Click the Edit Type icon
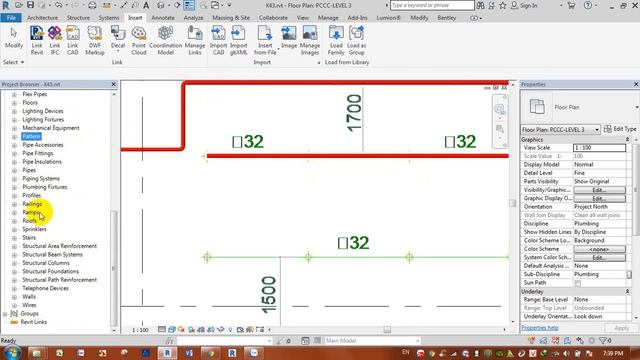640x360 pixels. pos(607,129)
